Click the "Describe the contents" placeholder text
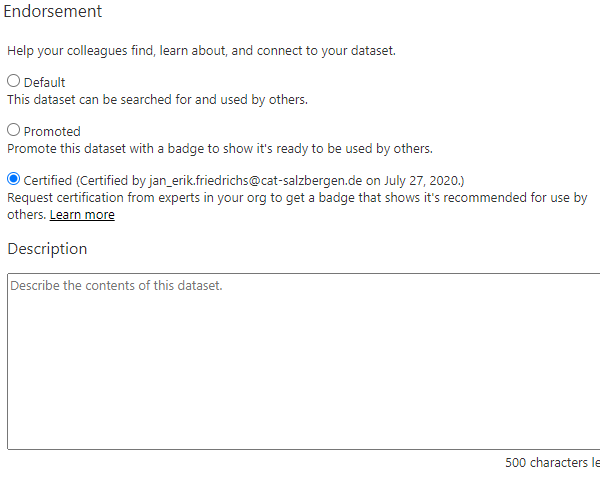Screen dimensions: 600x480 point(115,286)
